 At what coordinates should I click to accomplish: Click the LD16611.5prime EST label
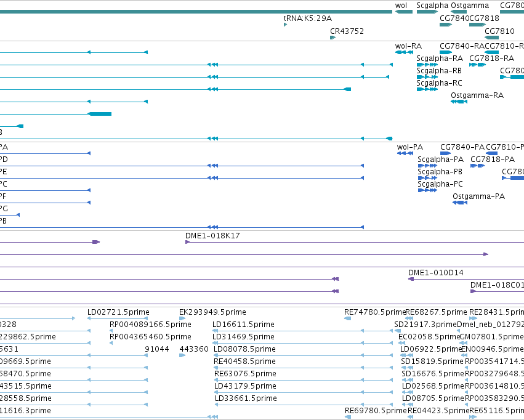(243, 325)
